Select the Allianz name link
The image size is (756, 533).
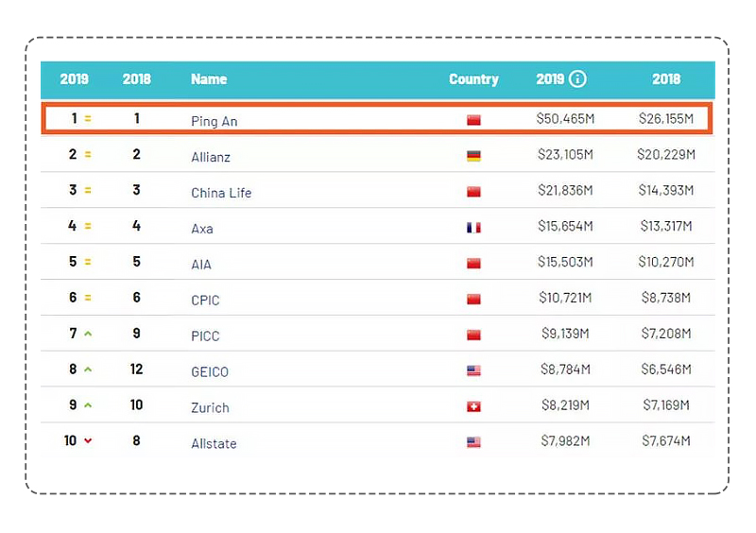[x=211, y=157]
